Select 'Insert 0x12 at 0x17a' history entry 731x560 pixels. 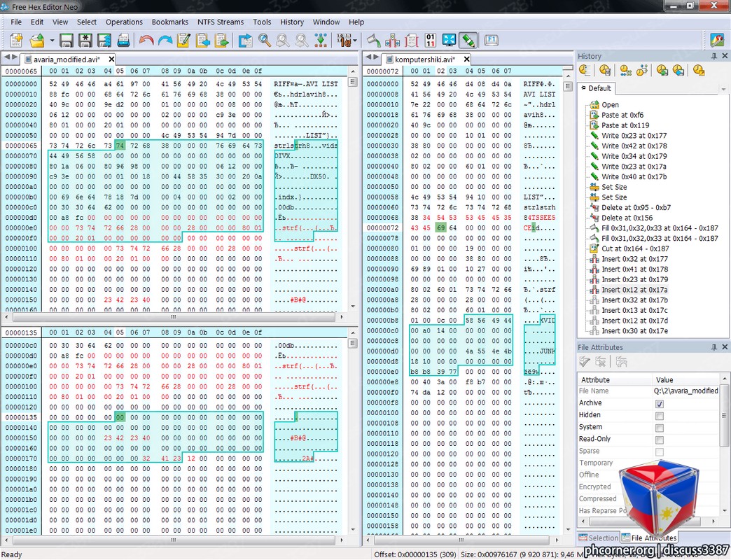coord(634,290)
